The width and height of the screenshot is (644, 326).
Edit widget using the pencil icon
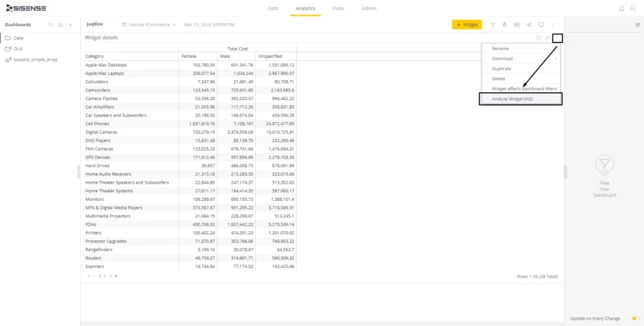547,38
